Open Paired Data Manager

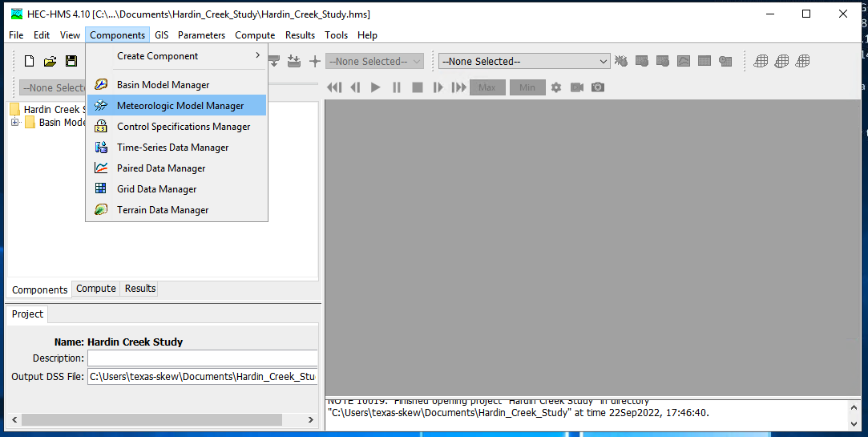[176, 168]
